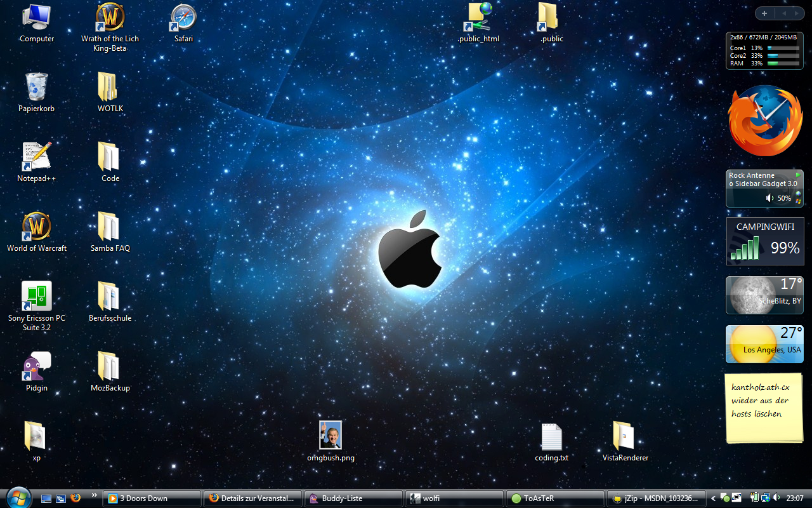Expand the quick launch overflow chevron
Screen dimensions: 812x508
tap(95, 495)
